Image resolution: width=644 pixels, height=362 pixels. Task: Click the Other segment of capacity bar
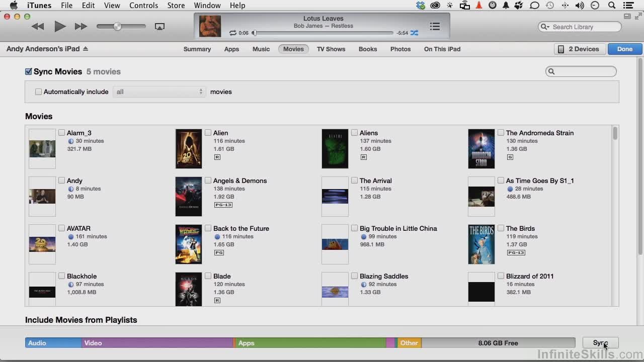tap(410, 343)
